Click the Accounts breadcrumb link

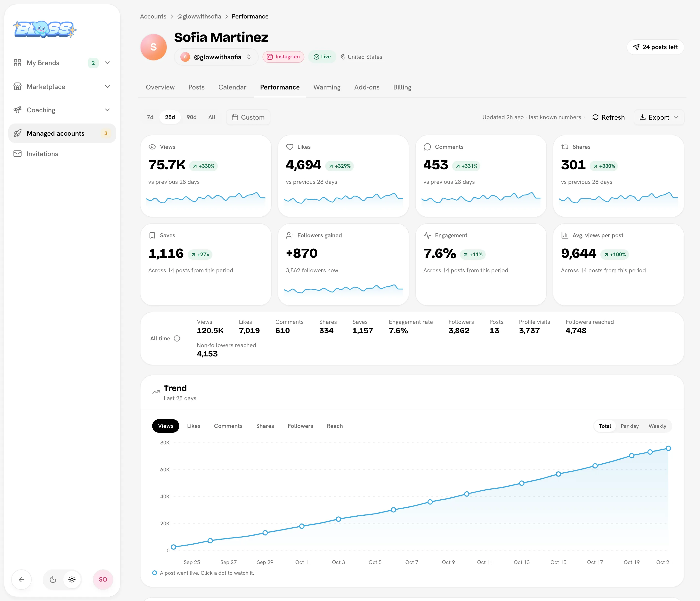pyautogui.click(x=153, y=16)
